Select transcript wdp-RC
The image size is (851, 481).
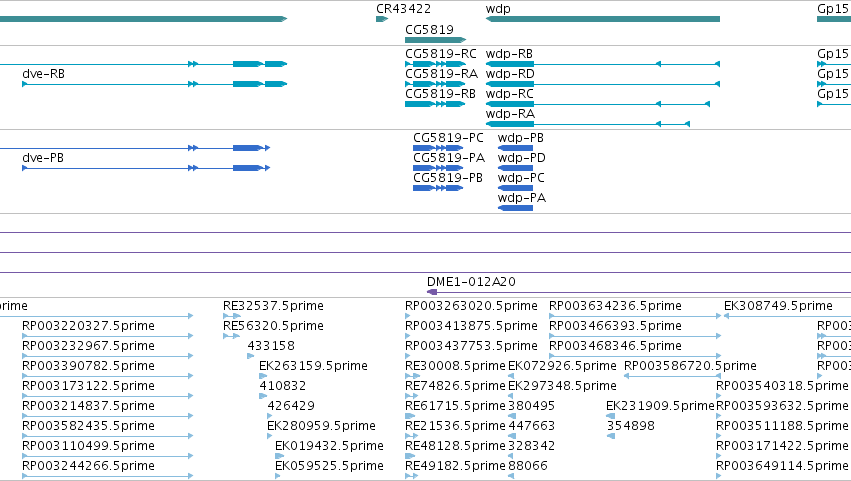click(510, 93)
